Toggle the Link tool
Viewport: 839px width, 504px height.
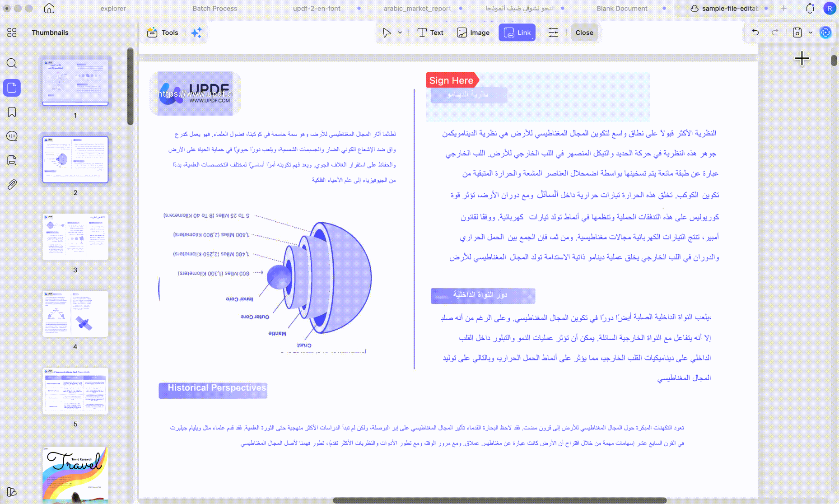coord(517,33)
